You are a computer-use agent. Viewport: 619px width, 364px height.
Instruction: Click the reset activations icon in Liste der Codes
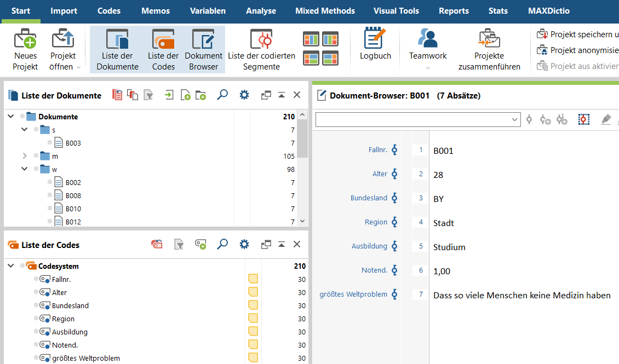(x=157, y=245)
